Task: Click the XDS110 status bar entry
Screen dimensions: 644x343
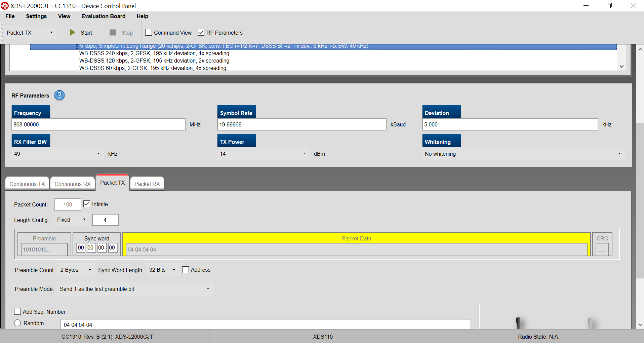Action: [323, 337]
